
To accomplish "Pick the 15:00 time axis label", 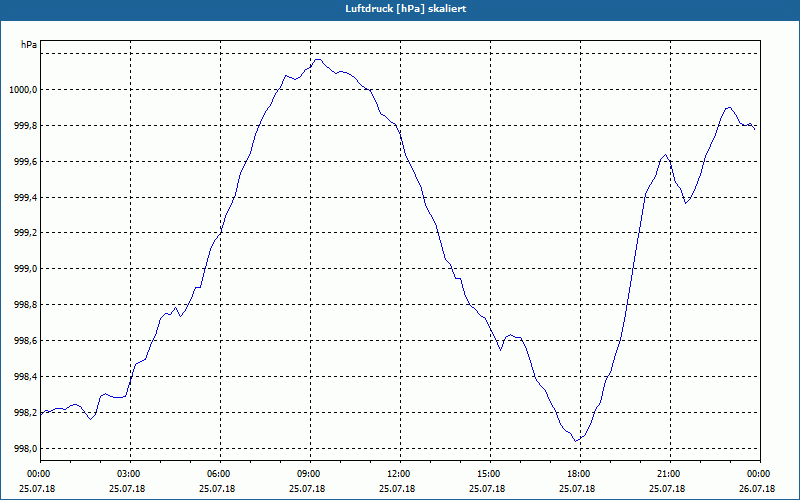I will coord(487,474).
